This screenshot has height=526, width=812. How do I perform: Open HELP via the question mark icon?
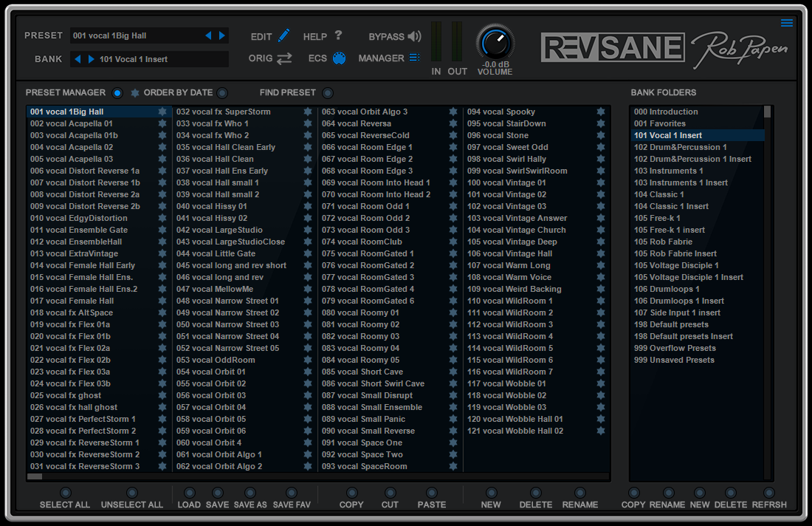(x=338, y=35)
